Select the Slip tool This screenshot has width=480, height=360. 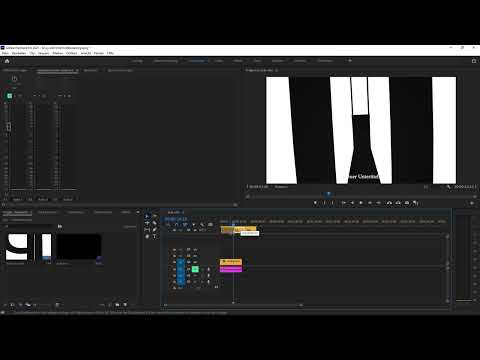pyautogui.click(x=147, y=230)
